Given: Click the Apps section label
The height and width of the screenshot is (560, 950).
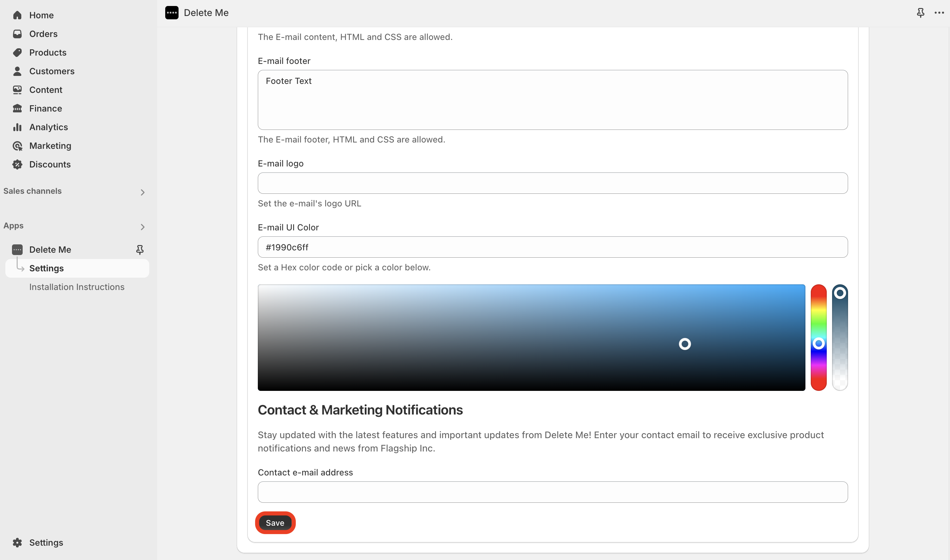Looking at the screenshot, I should [x=14, y=226].
